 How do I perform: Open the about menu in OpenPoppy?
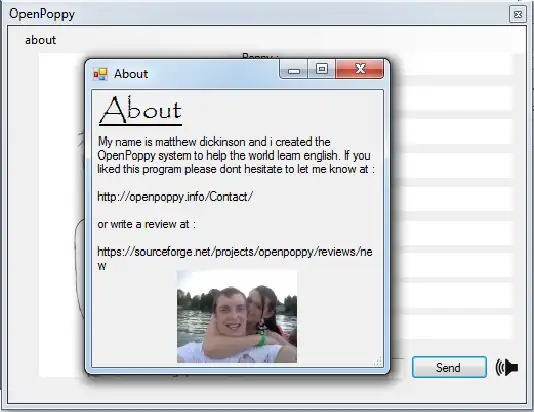coord(41,40)
